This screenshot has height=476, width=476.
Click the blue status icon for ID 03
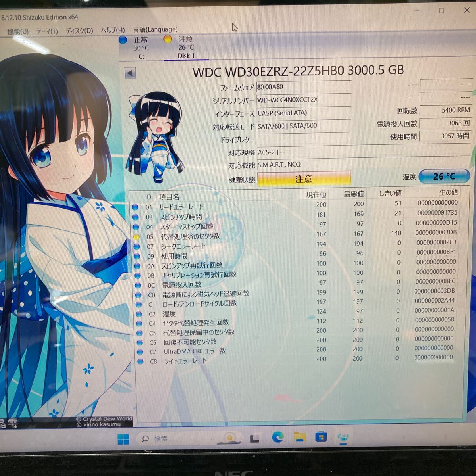point(136,217)
